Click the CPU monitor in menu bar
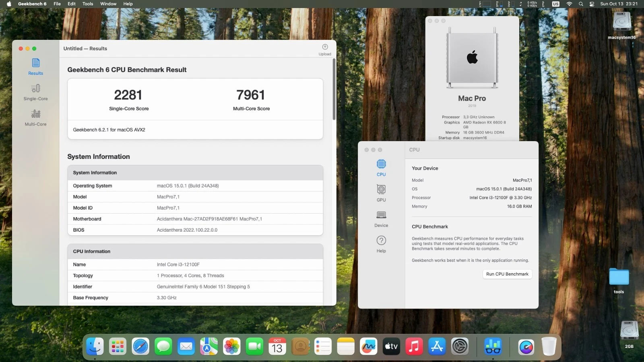The image size is (644, 362). pos(485,4)
